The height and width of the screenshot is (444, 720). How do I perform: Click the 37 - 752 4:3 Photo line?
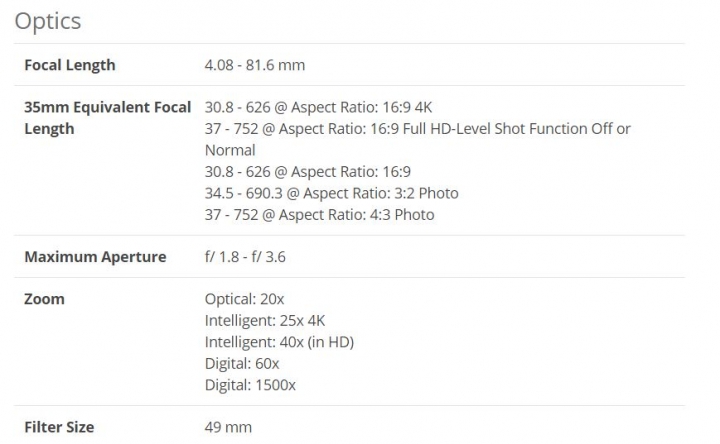(x=320, y=214)
